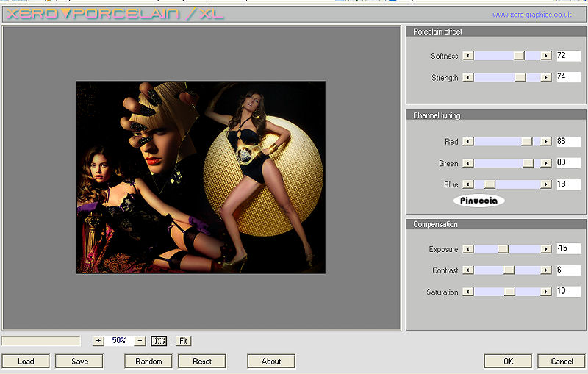This screenshot has height=374, width=588.
Task: Click the Saturation value field showing 10
Action: pyautogui.click(x=568, y=291)
